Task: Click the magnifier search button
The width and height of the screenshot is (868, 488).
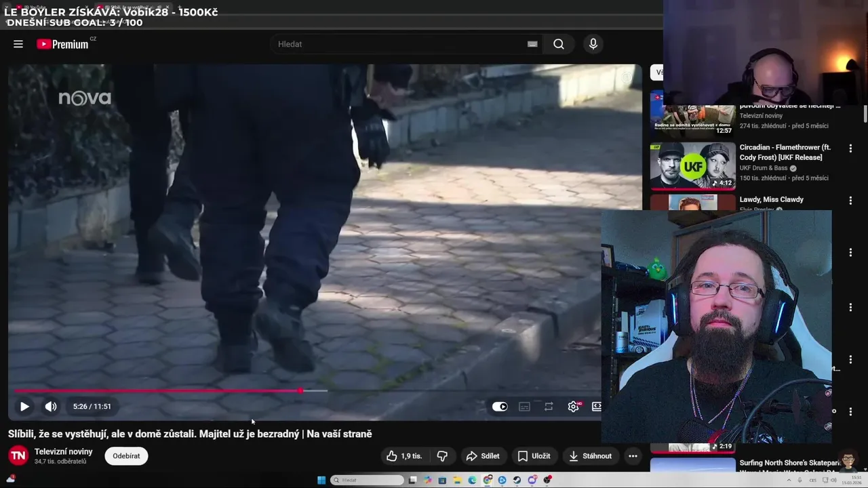Action: (x=558, y=44)
